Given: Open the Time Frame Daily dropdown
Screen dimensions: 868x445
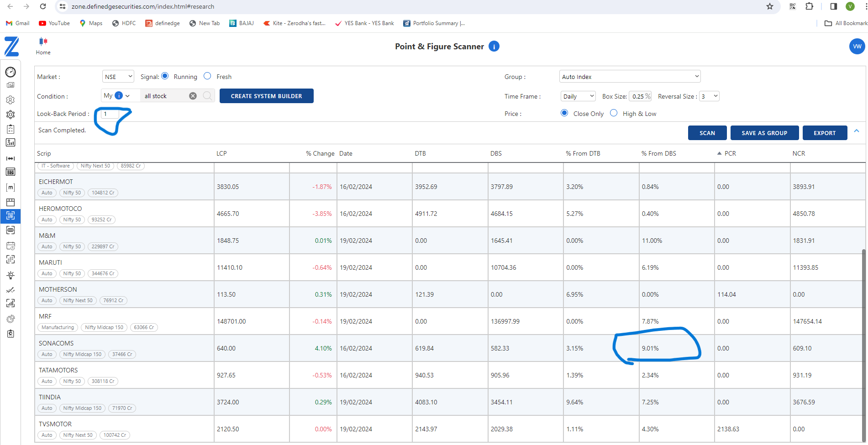Looking at the screenshot, I should [578, 96].
